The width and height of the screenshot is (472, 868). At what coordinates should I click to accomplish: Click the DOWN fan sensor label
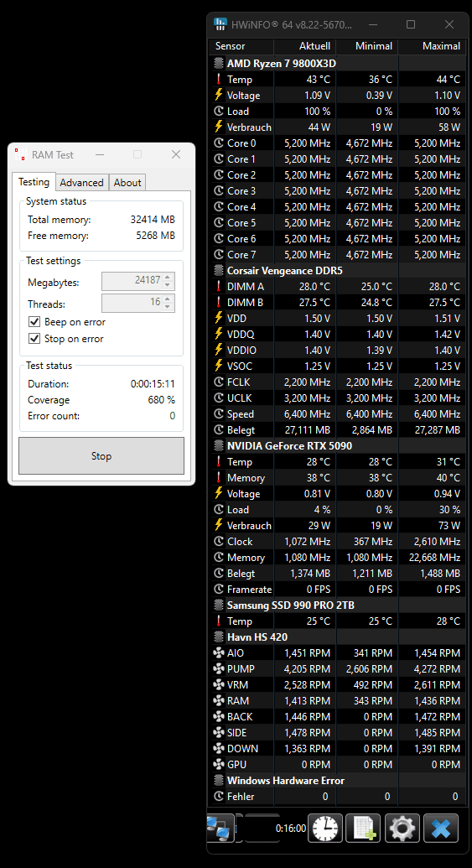(x=242, y=748)
